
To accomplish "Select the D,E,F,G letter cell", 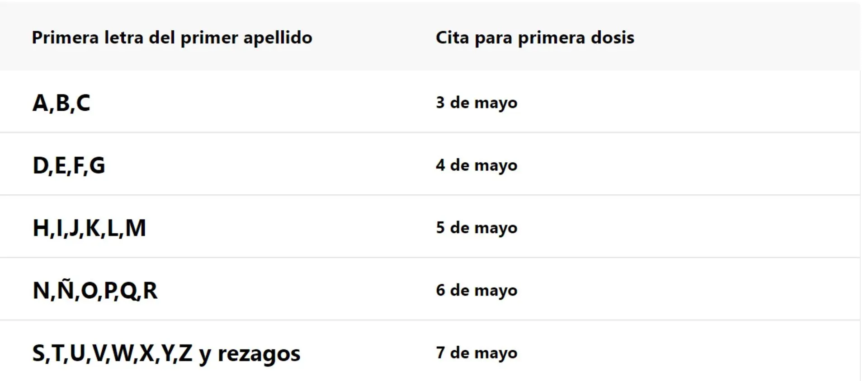I will coord(69,165).
